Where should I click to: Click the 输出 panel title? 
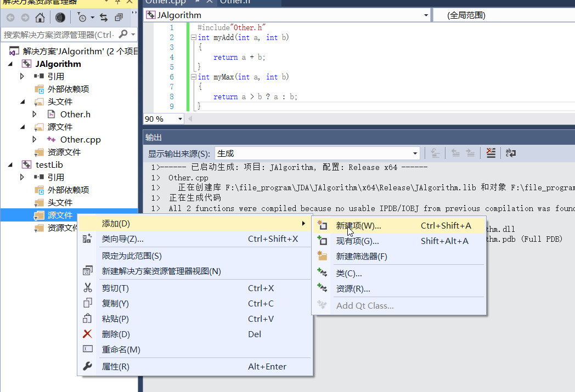pyautogui.click(x=153, y=138)
